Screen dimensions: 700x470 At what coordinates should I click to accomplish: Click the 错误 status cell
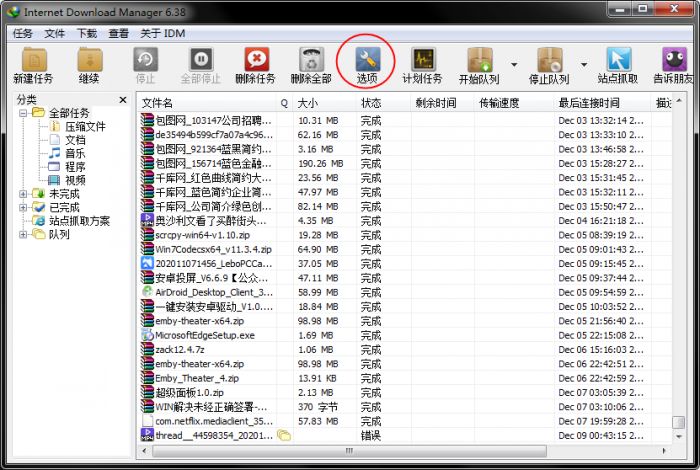coord(371,436)
